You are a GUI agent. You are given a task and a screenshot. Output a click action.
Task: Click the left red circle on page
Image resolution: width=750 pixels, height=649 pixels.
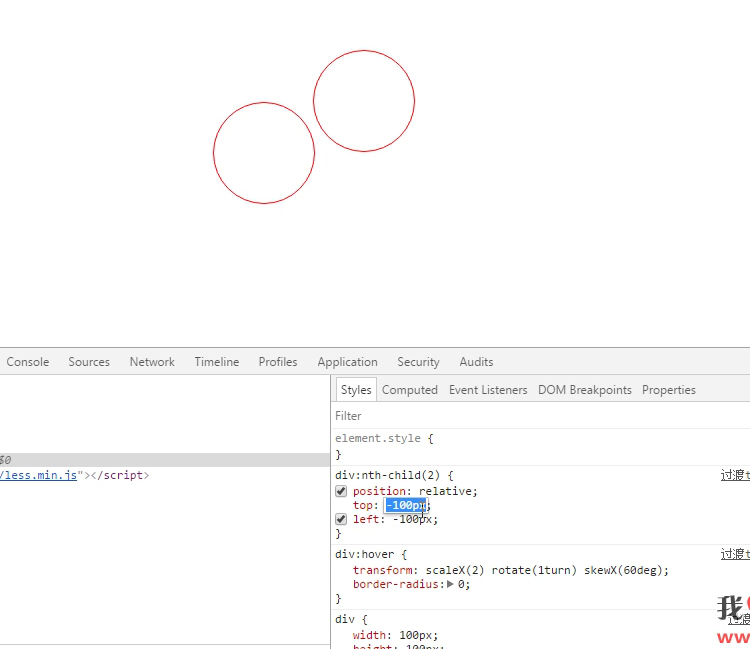[x=264, y=153]
